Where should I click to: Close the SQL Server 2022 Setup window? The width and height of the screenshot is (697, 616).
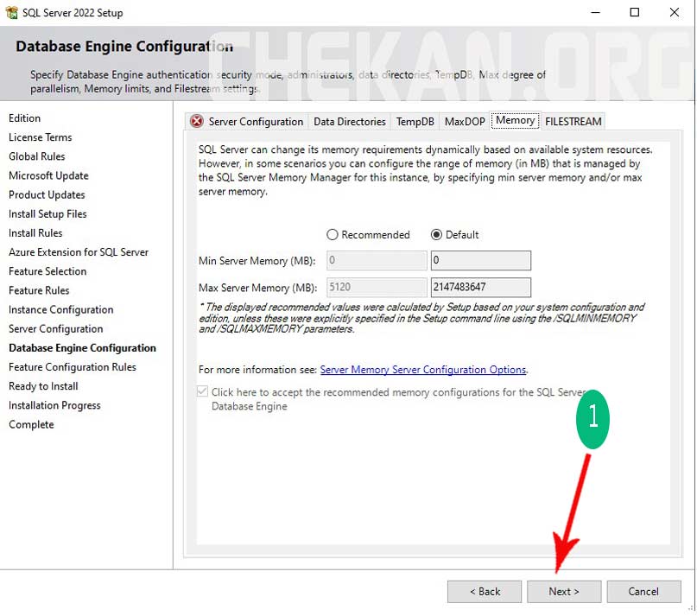click(x=674, y=12)
